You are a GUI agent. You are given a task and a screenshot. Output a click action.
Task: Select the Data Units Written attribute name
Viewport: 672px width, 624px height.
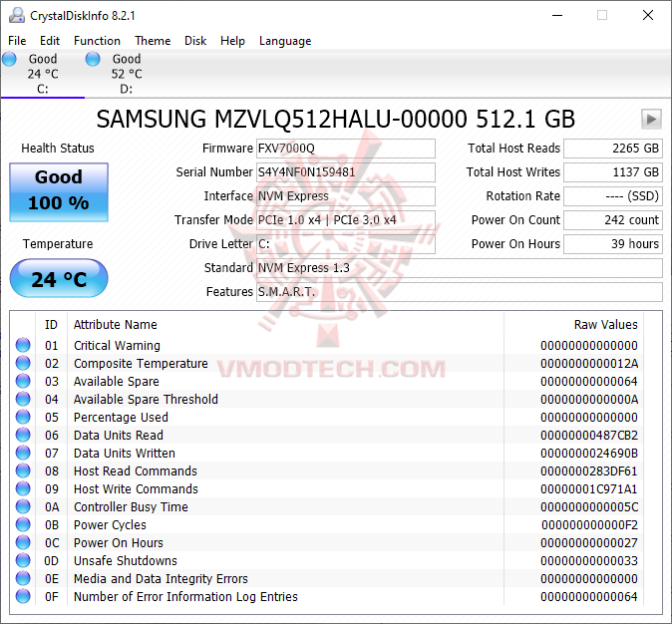point(125,454)
